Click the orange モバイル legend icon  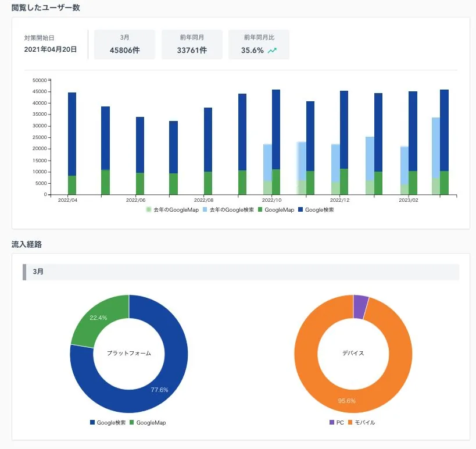(350, 423)
